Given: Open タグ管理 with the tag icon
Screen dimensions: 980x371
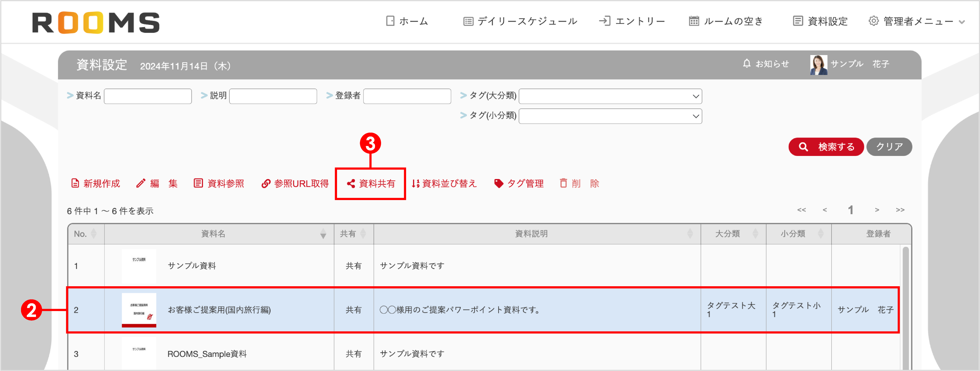Looking at the screenshot, I should point(498,183).
